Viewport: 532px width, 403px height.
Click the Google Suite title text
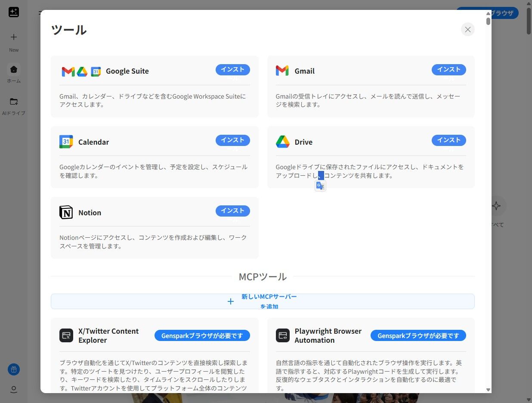click(x=127, y=71)
